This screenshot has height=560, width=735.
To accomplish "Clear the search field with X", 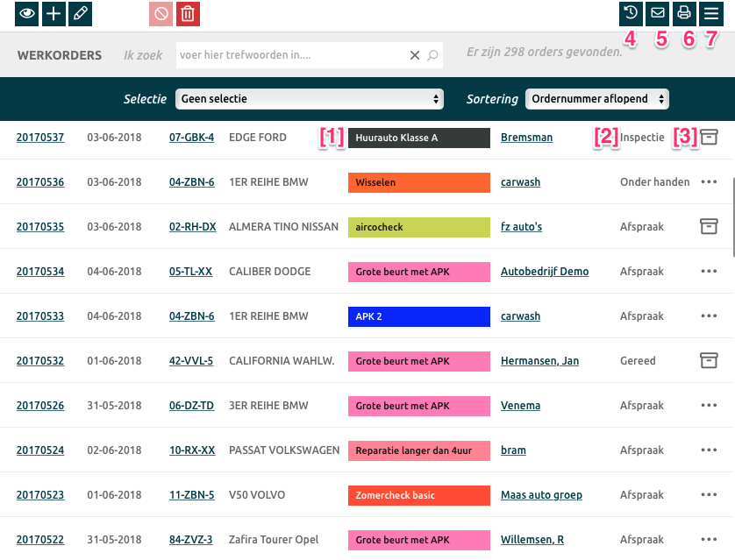I will click(415, 55).
